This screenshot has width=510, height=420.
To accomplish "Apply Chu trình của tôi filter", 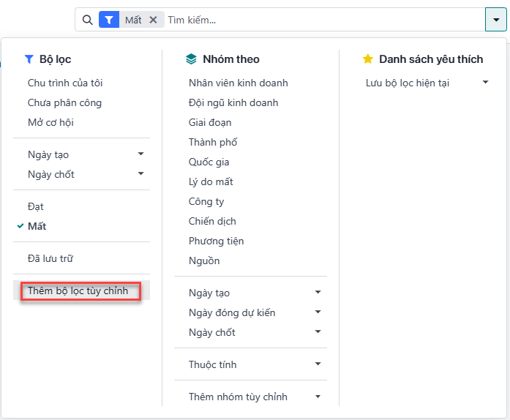I will [65, 83].
